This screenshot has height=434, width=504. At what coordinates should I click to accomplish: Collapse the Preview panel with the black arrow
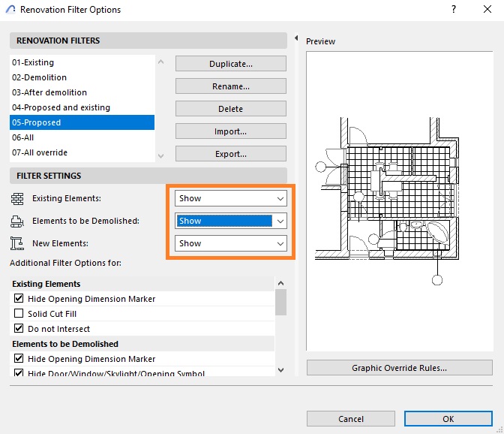(x=296, y=38)
